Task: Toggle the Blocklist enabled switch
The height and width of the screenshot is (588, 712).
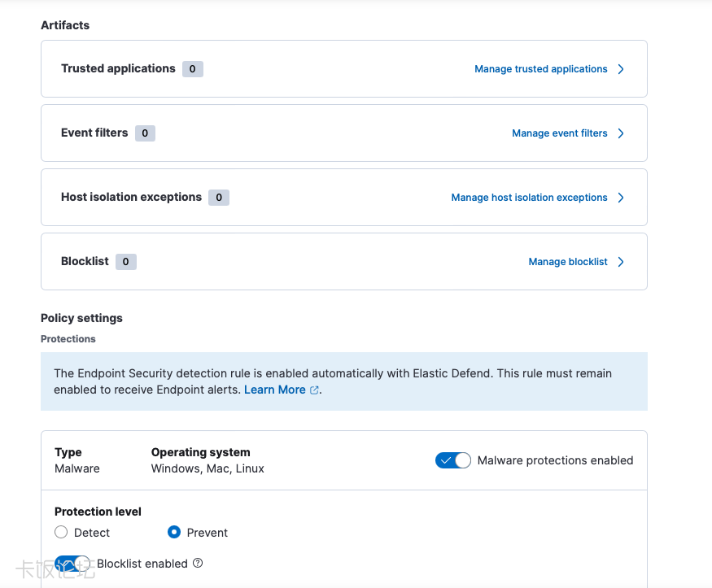Action: pyautogui.click(x=72, y=564)
